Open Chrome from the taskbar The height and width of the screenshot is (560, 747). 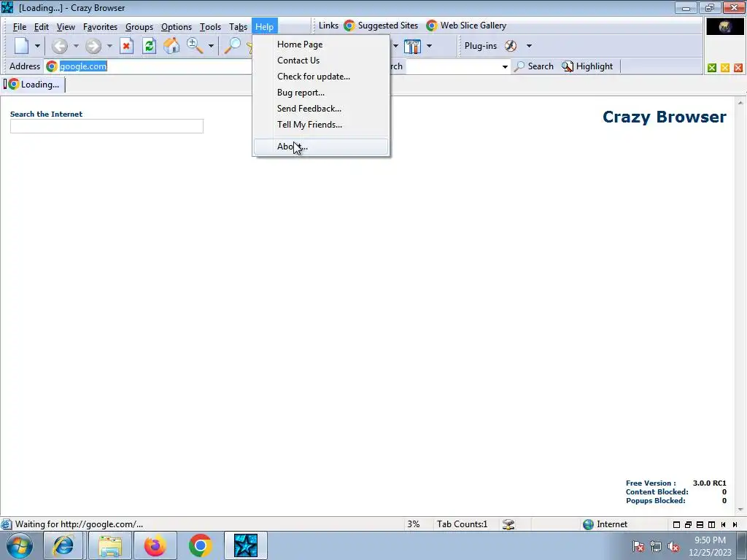pos(200,545)
